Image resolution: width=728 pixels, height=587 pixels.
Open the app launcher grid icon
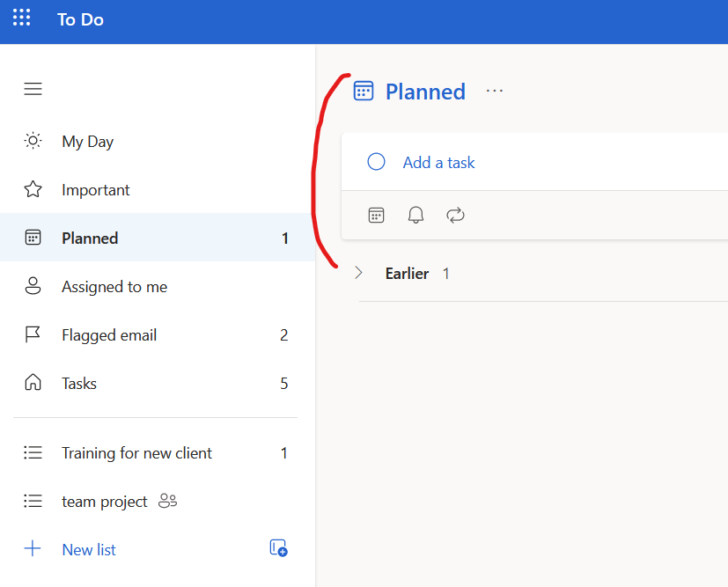21,18
